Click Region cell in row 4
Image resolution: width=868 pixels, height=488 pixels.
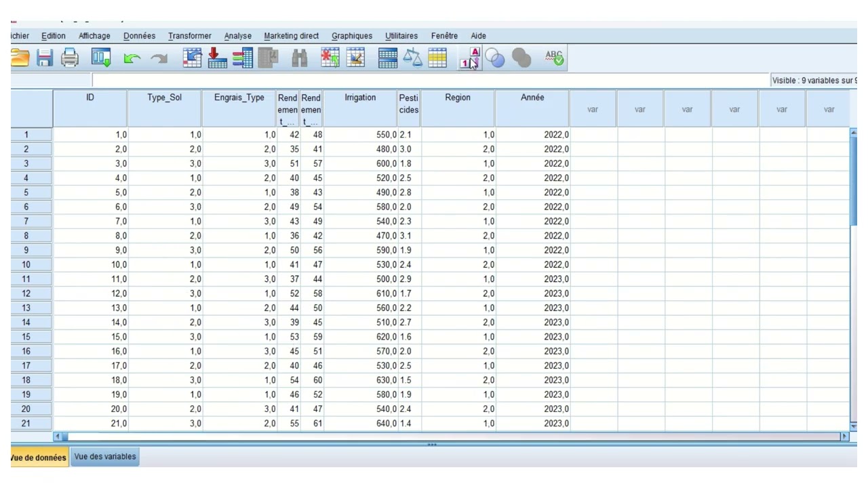[458, 178]
